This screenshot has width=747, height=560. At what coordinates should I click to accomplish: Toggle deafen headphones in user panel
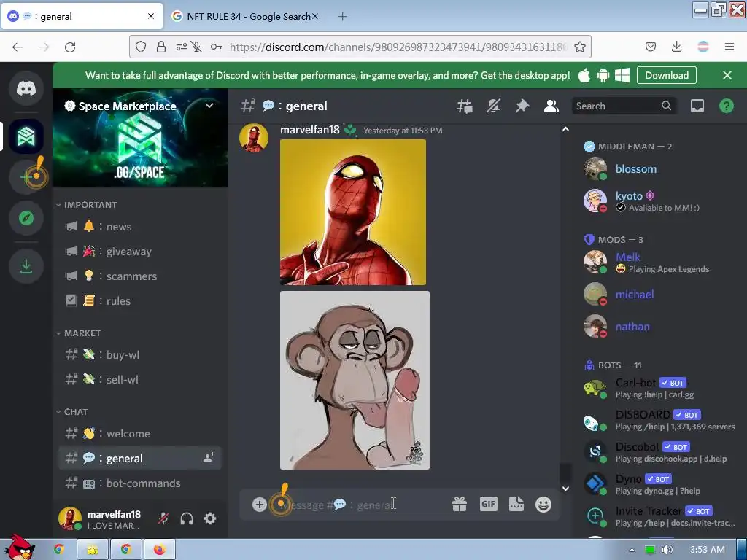point(187,518)
